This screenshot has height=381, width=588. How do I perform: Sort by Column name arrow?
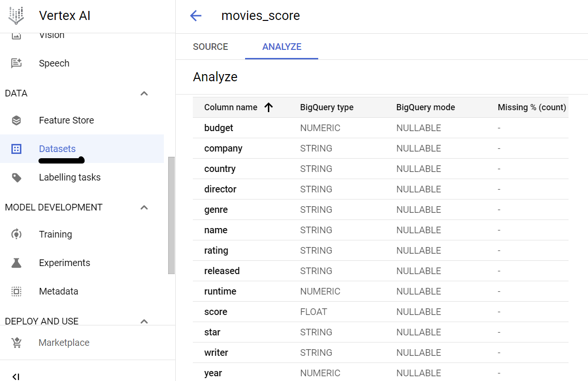point(268,107)
